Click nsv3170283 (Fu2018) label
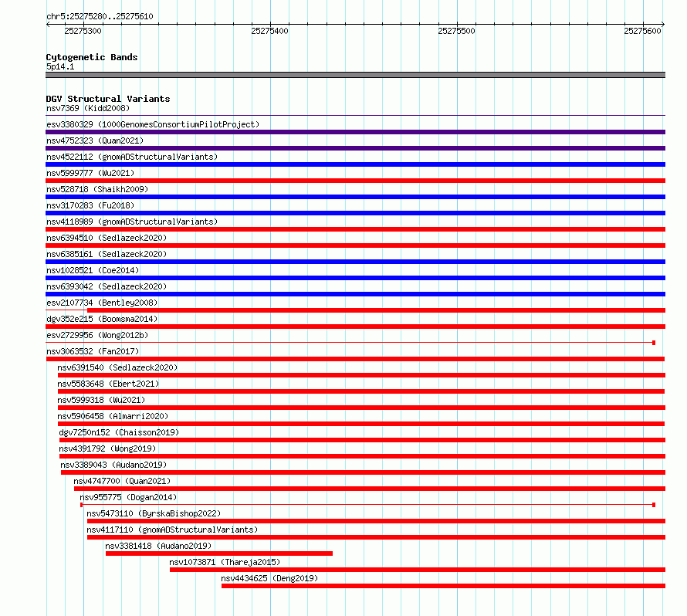The height and width of the screenshot is (616, 687). (90, 205)
